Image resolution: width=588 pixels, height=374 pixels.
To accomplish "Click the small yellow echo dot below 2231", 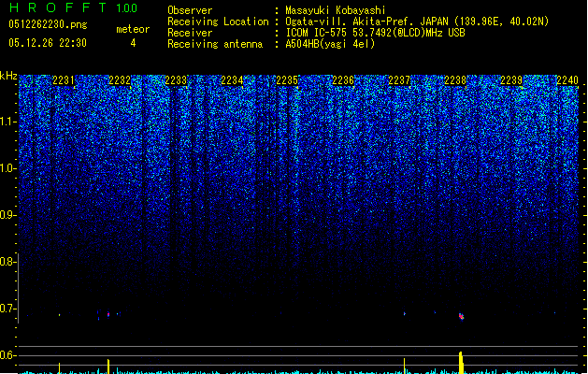I will [59, 315].
